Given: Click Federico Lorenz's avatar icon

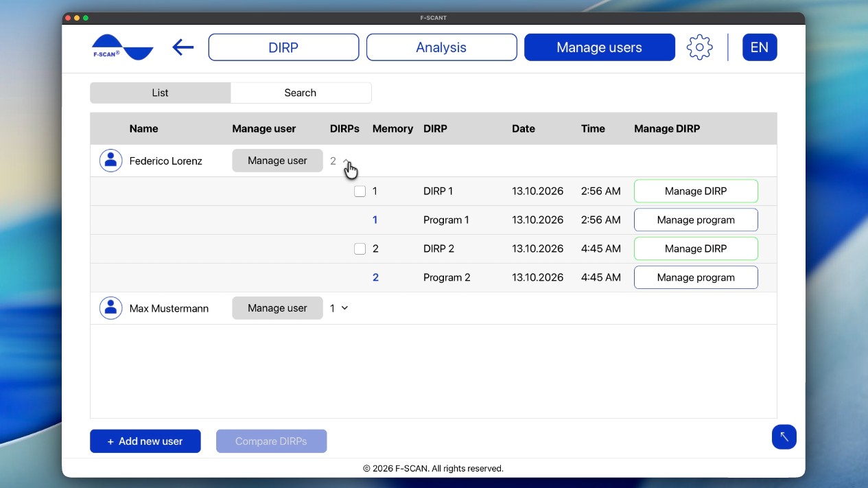Looking at the screenshot, I should point(111,161).
